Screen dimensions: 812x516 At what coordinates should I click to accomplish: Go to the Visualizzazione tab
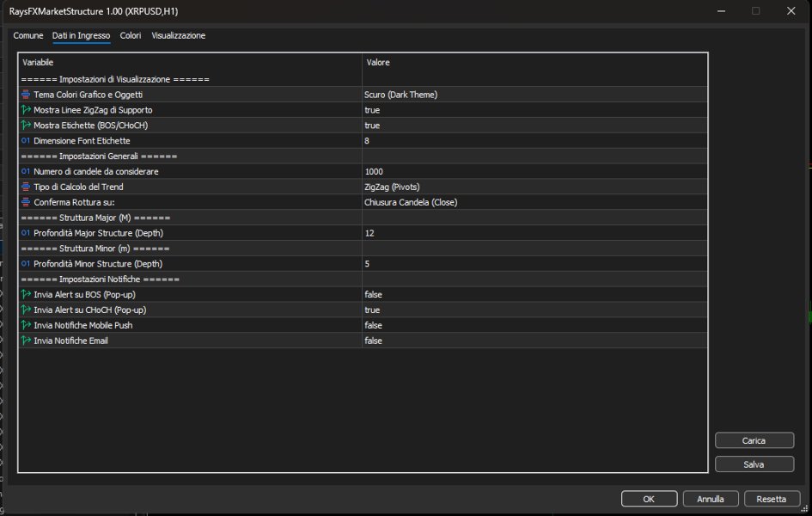178,35
